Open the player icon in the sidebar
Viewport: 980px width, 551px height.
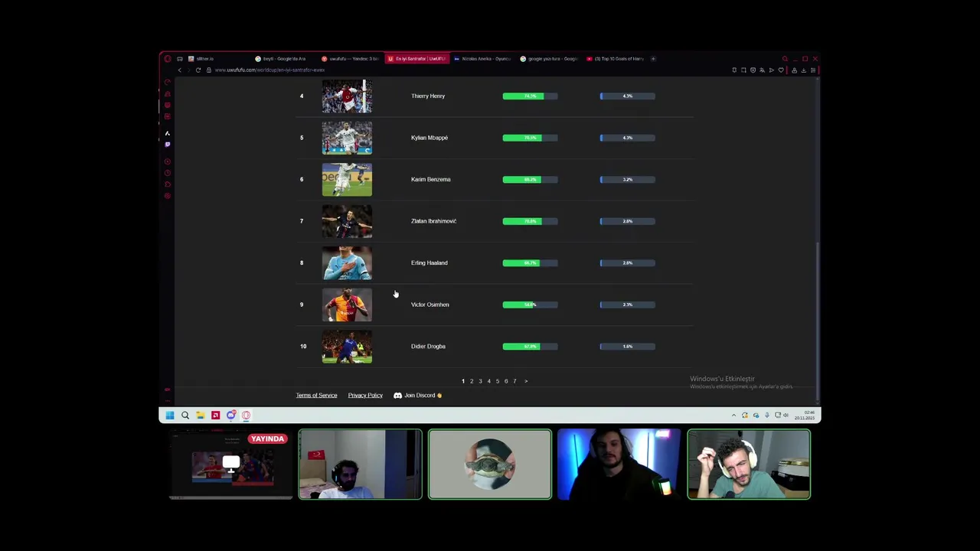(x=168, y=161)
